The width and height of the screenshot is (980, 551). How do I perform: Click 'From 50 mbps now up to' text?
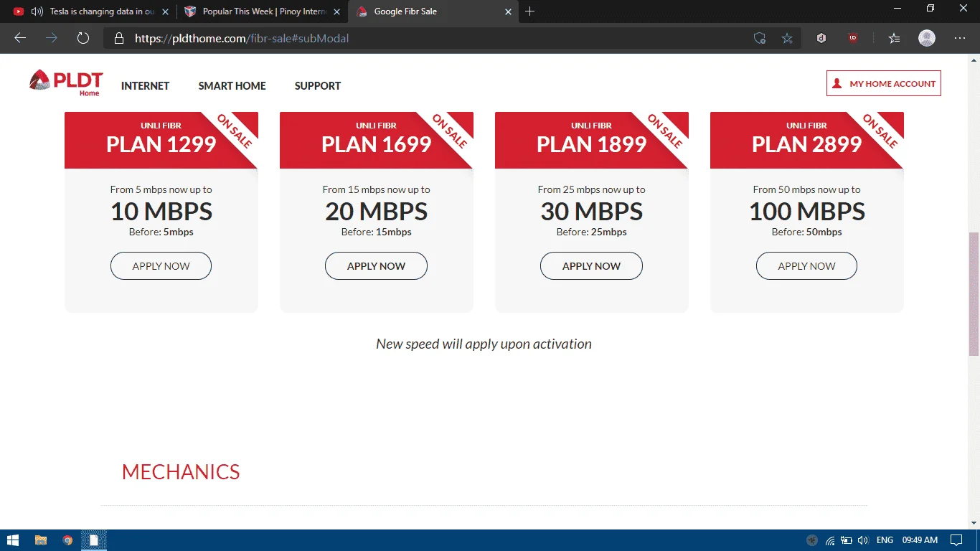(807, 190)
